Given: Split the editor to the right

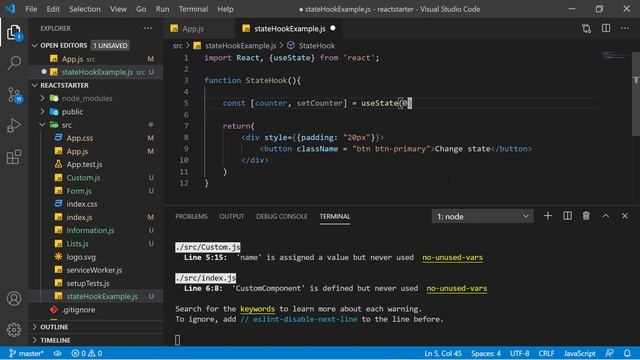Looking at the screenshot, I should 606,28.
